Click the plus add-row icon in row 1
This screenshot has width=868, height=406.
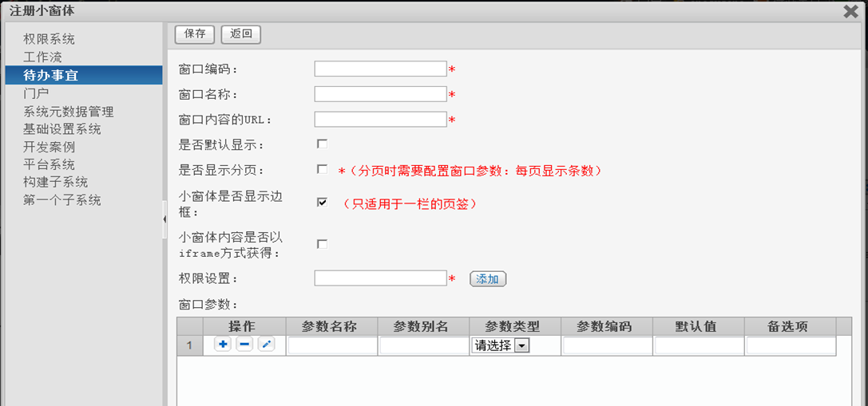point(223,345)
